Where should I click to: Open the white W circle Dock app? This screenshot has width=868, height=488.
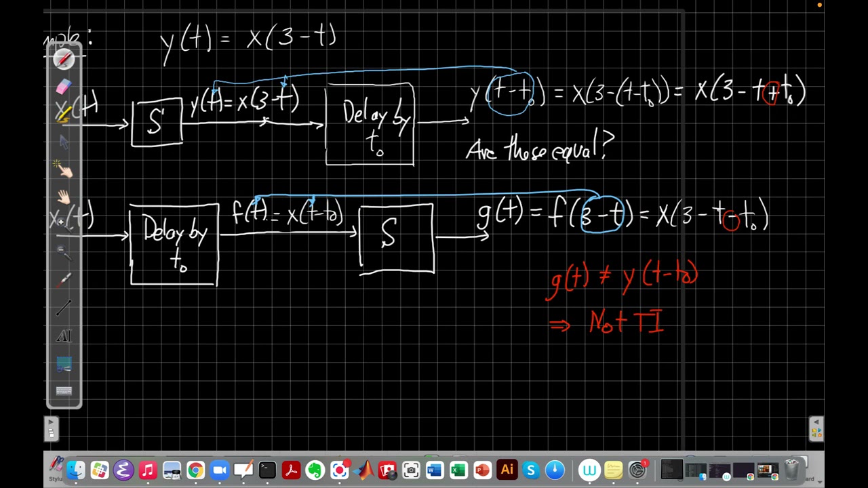(x=589, y=470)
